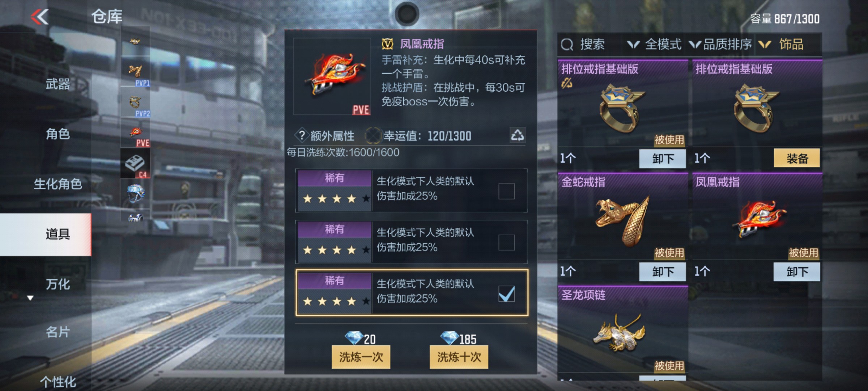Check the second 稀有 attribute checkbox
The height and width of the screenshot is (391, 868).
click(506, 242)
